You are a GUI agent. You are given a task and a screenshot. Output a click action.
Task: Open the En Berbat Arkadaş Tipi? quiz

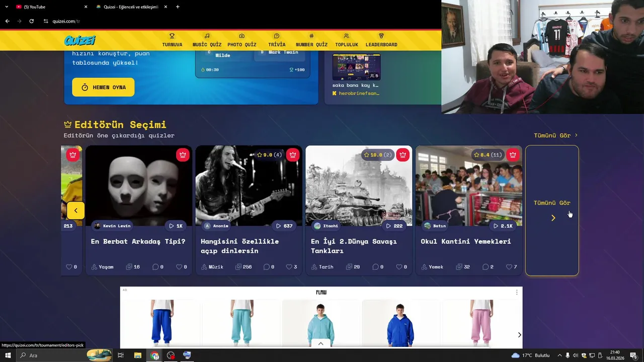pos(138,241)
